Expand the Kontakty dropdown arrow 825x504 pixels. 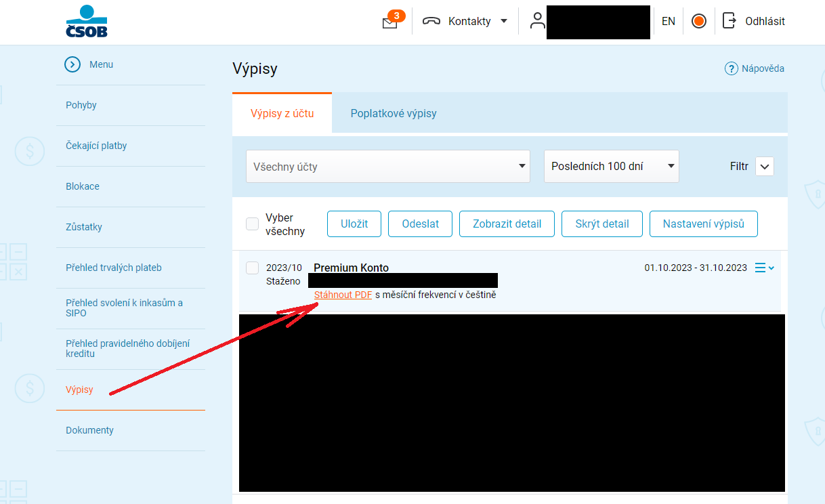(x=503, y=21)
